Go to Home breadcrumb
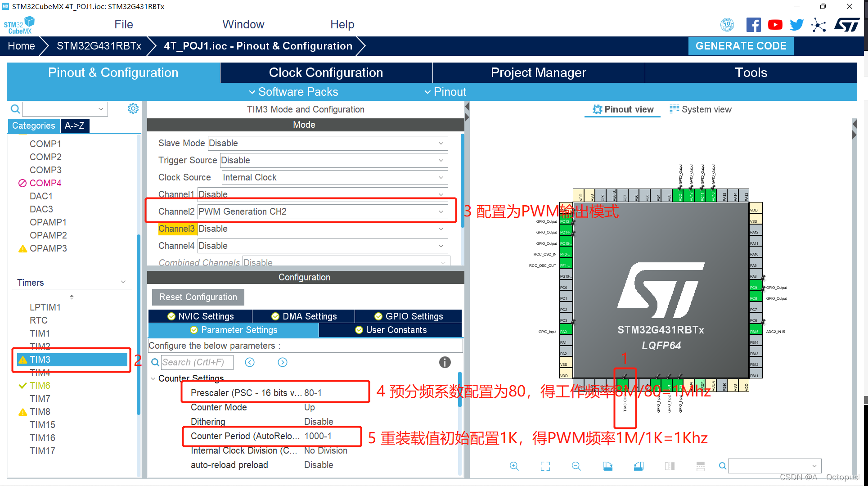 click(x=21, y=46)
